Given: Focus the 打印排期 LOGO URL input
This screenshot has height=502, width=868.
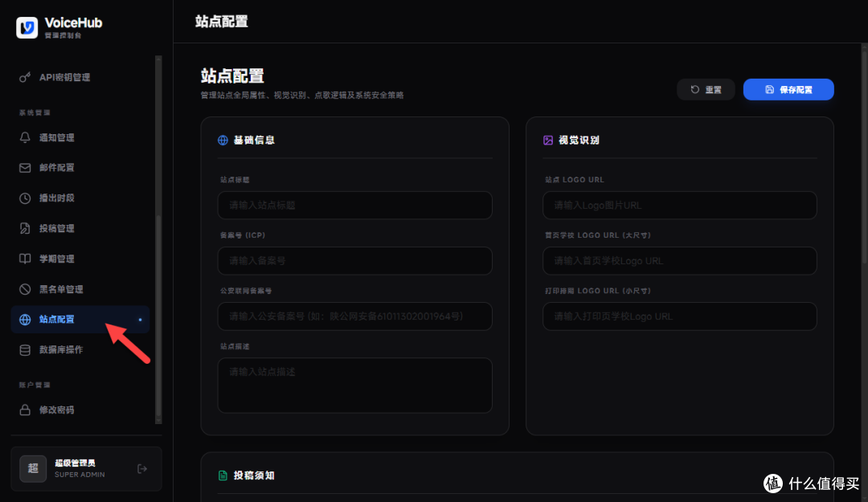Looking at the screenshot, I should tap(680, 316).
